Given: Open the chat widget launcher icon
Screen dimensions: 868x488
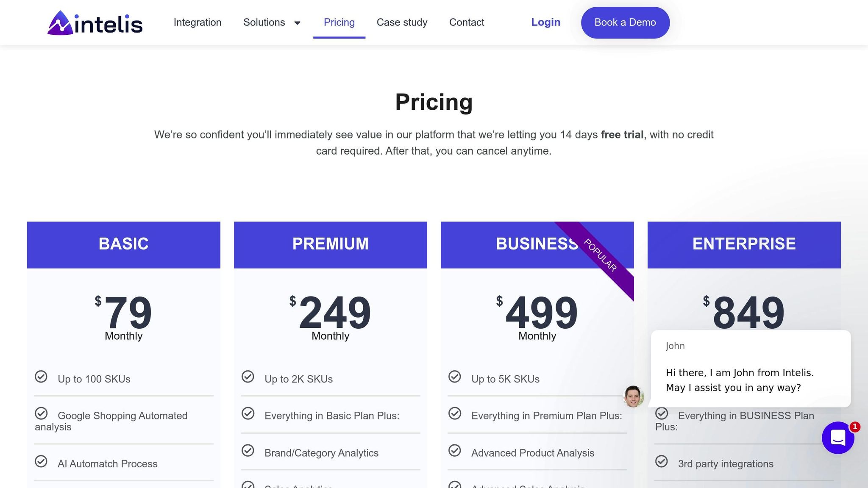Looking at the screenshot, I should tap(838, 438).
